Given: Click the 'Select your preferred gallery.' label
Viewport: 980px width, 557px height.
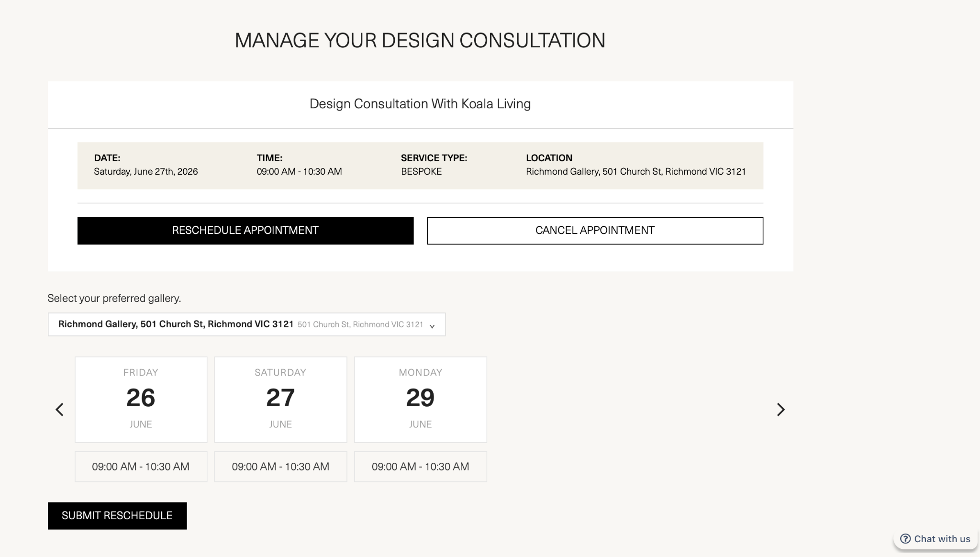Looking at the screenshot, I should [x=114, y=298].
